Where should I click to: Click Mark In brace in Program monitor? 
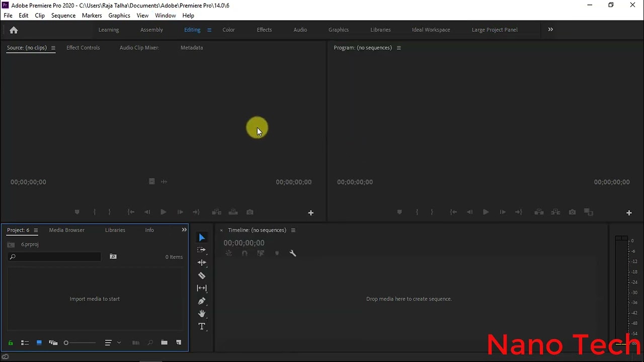[x=417, y=212]
